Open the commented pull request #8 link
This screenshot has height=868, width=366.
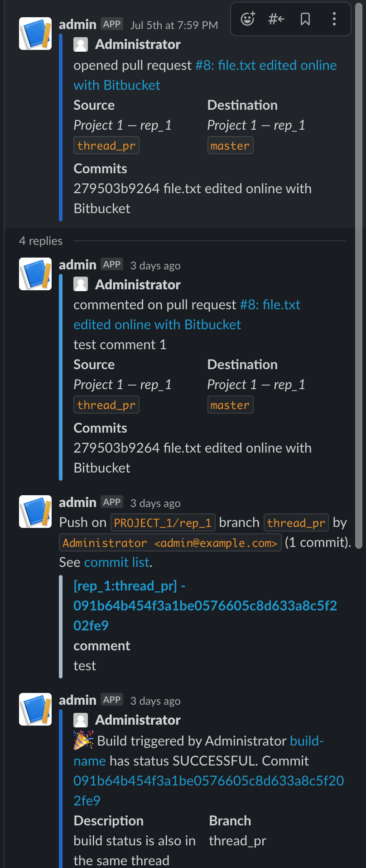click(x=270, y=305)
